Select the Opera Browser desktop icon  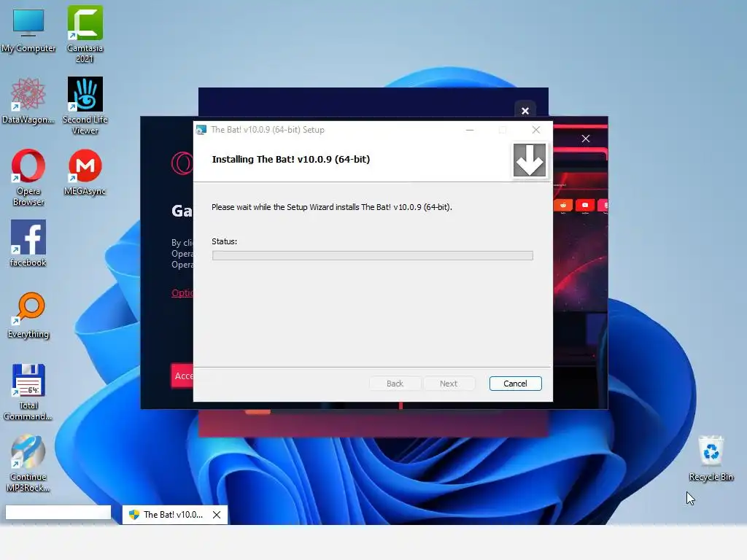coord(28,177)
